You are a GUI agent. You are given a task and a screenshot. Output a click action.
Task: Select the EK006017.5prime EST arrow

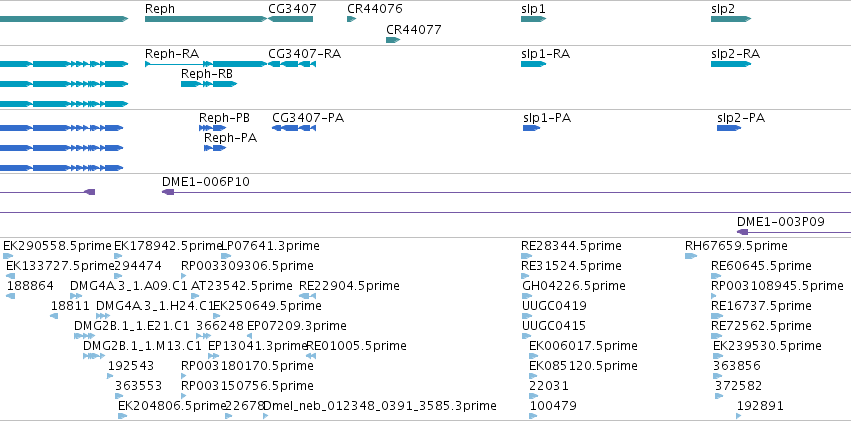coord(533,356)
